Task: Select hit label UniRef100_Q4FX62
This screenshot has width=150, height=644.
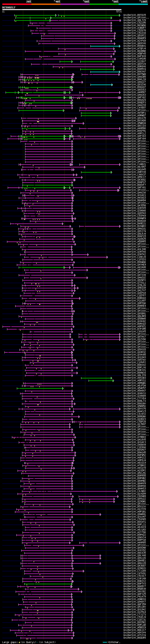Action: [135, 98]
